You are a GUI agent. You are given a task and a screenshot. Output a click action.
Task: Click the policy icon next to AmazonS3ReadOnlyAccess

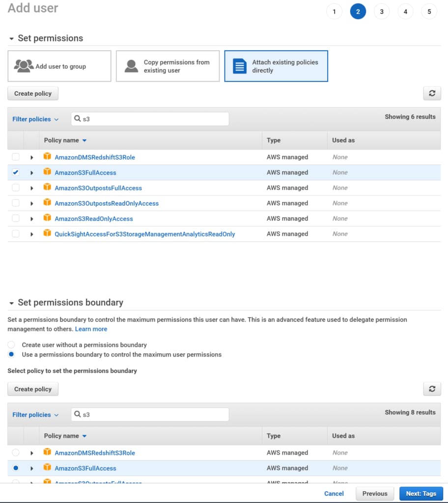[47, 218]
